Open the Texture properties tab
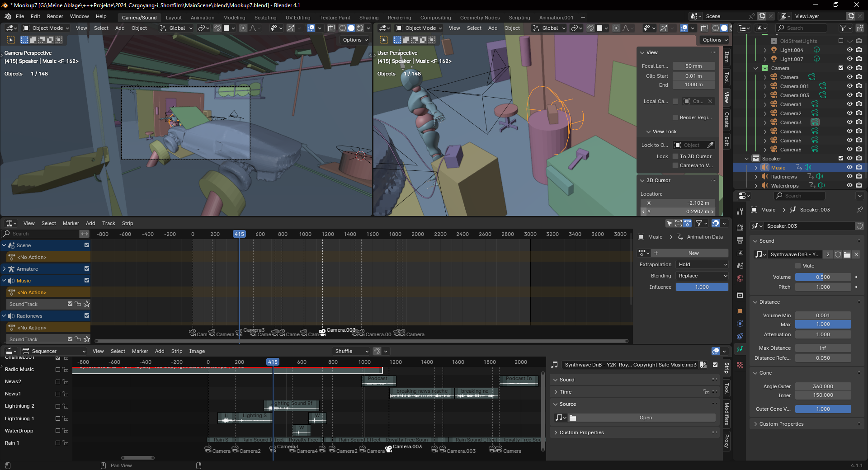 click(x=740, y=365)
